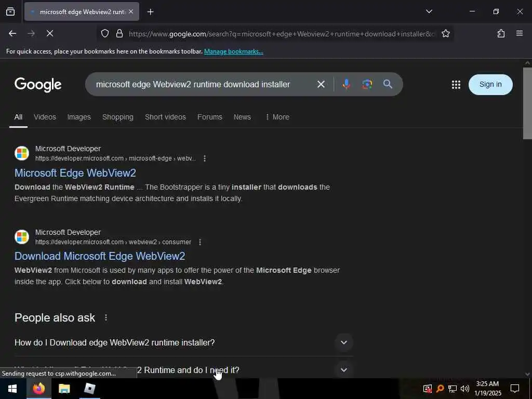Open Roblox taskbar icon
Viewport: 532px width, 399px height.
point(89,389)
